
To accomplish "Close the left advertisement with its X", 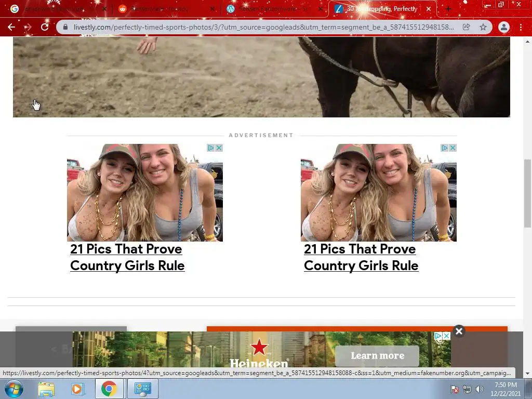I will (219, 148).
